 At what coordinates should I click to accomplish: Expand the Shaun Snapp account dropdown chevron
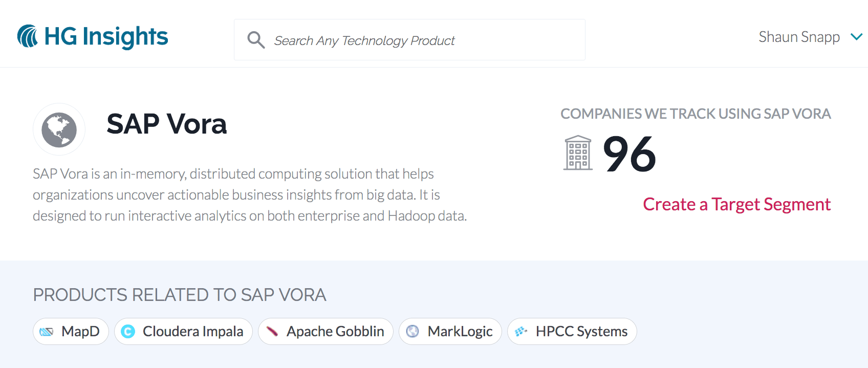(856, 37)
